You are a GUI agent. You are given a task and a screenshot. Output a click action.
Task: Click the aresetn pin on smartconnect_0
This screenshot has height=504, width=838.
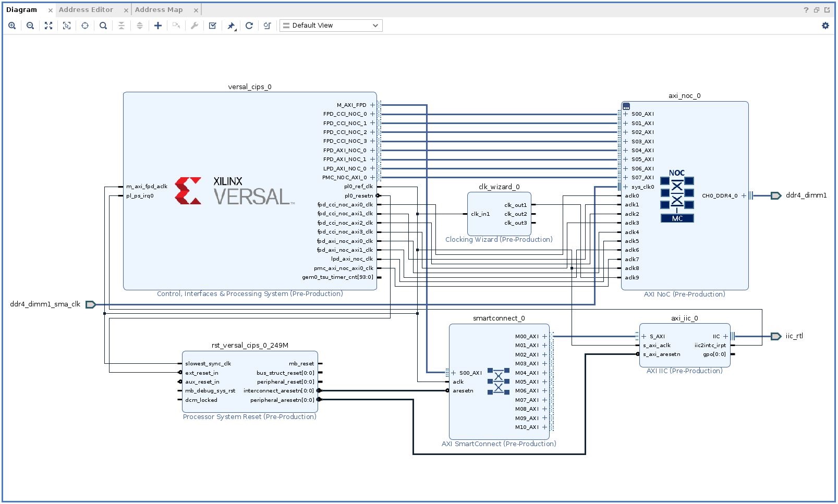pyautogui.click(x=463, y=391)
